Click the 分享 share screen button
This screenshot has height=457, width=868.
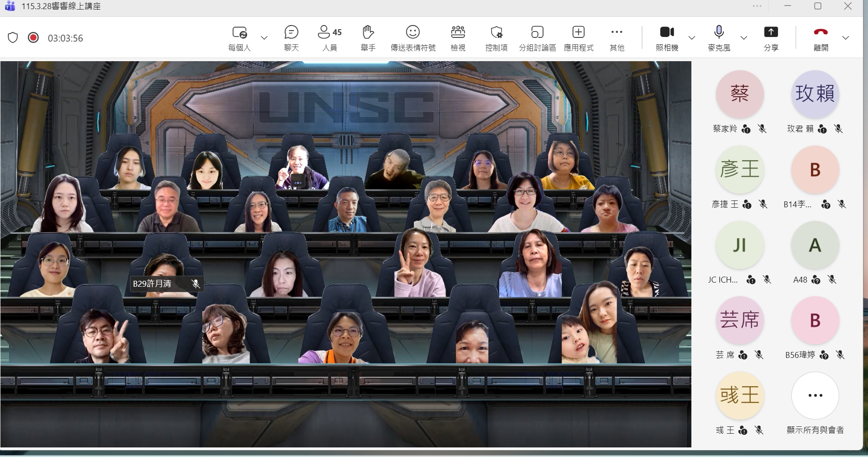tap(771, 38)
